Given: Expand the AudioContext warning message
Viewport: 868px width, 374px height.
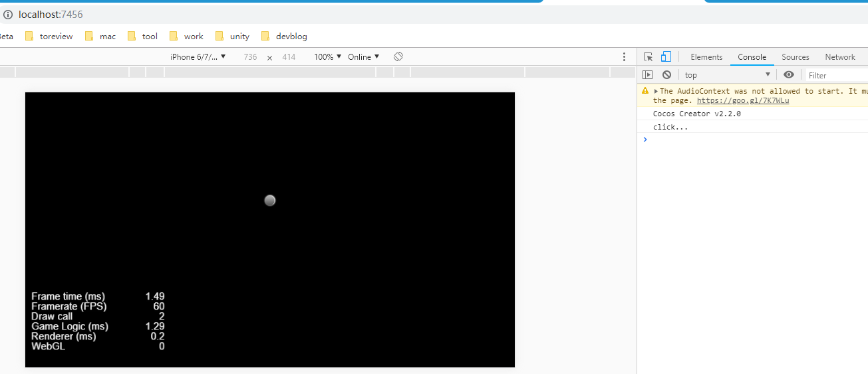Looking at the screenshot, I should (656, 91).
